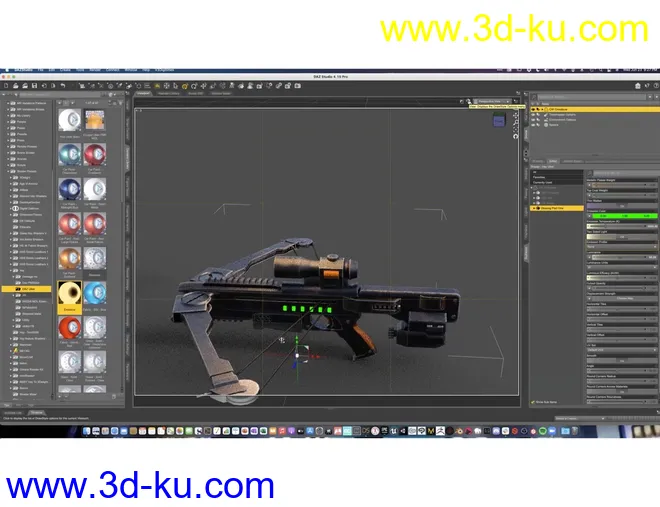Image resolution: width=660 pixels, height=507 pixels.
Task: Open the Select a Lesson dropdown
Action: pyautogui.click(x=580, y=419)
